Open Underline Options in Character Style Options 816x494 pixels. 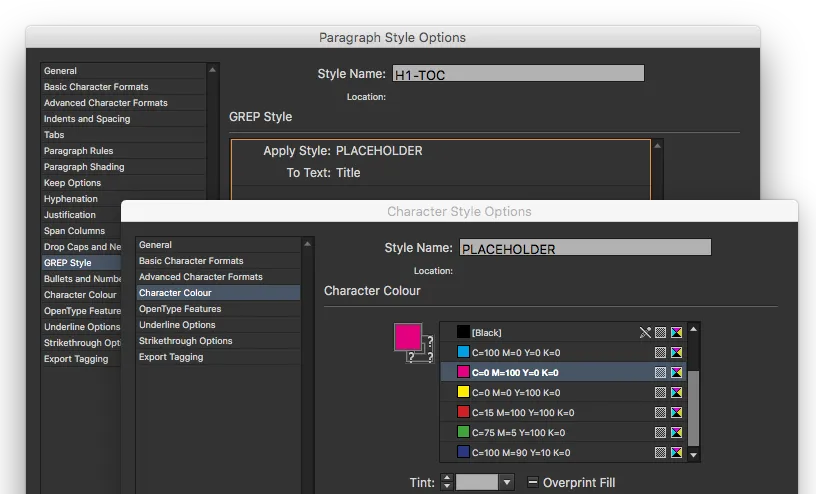[218, 325]
